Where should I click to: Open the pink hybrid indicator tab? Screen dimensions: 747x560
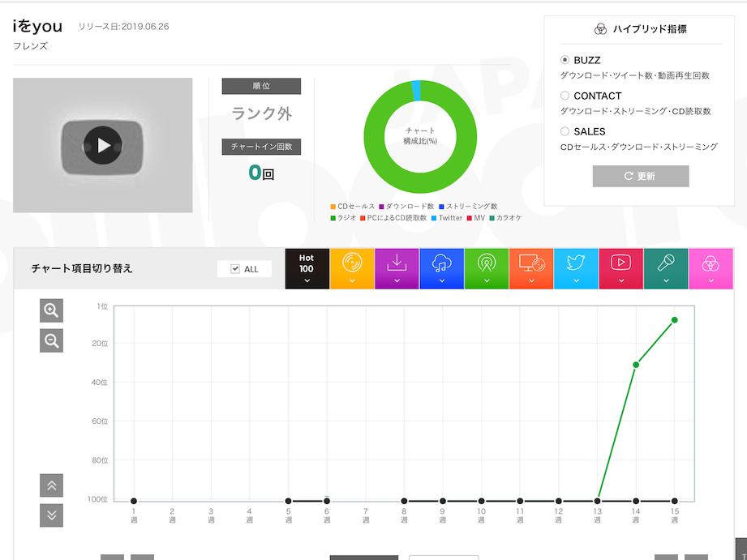pyautogui.click(x=711, y=268)
